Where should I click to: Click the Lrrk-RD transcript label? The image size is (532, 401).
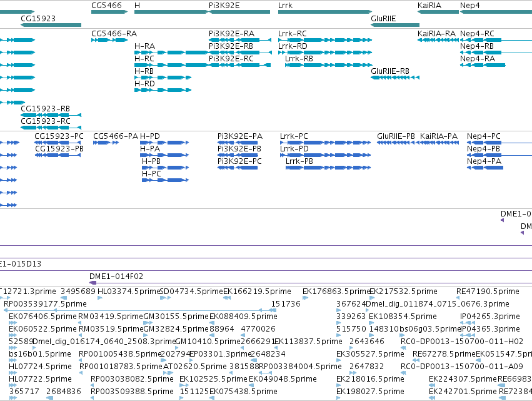tap(293, 46)
